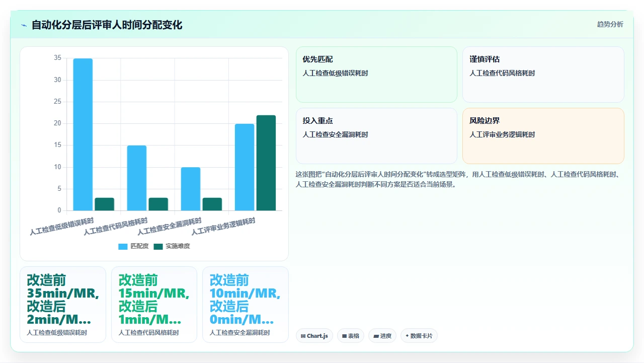This screenshot has height=363, width=644.
Task: Click the green 实施难度 bar for 低级错误耗时
Action: click(105, 204)
